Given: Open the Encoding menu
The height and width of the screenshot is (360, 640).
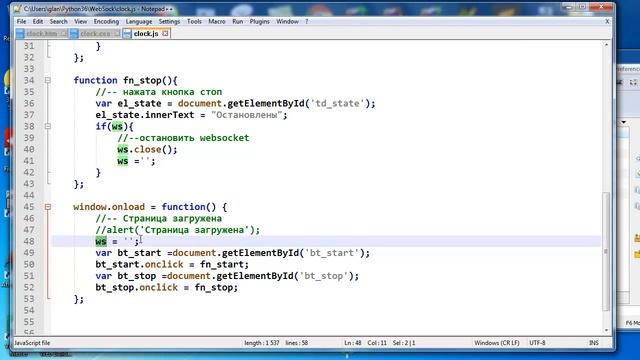Looking at the screenshot, I should coord(106,21).
